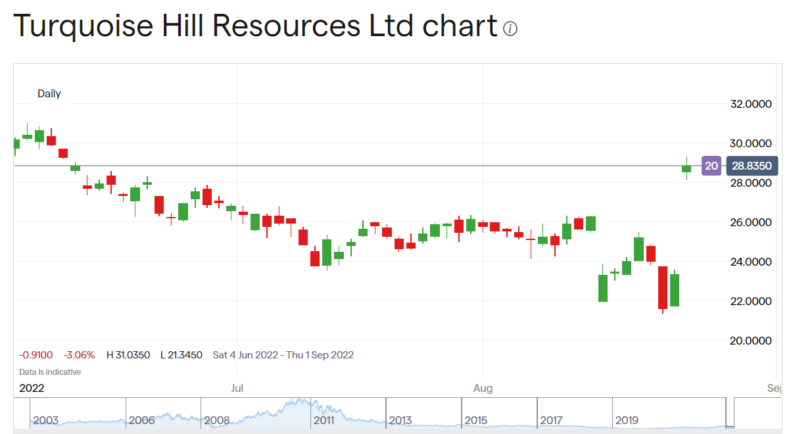This screenshot has width=793, height=434.
Task: Select the 28.8350 current price label
Action: [752, 166]
